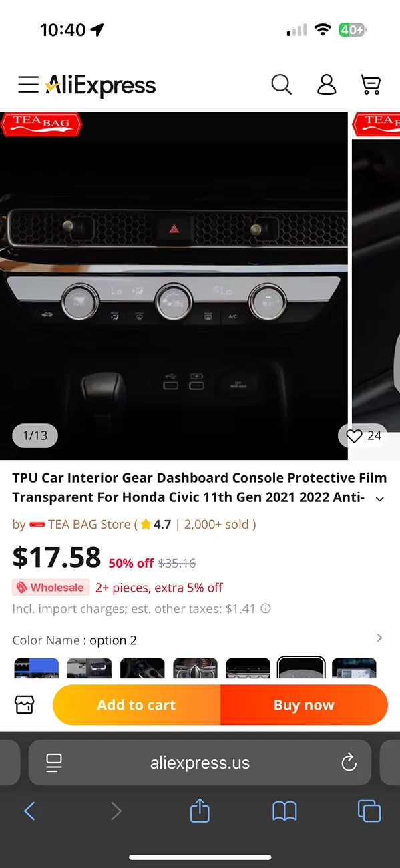
Task: Show Safari open tabs overview
Action: (369, 811)
